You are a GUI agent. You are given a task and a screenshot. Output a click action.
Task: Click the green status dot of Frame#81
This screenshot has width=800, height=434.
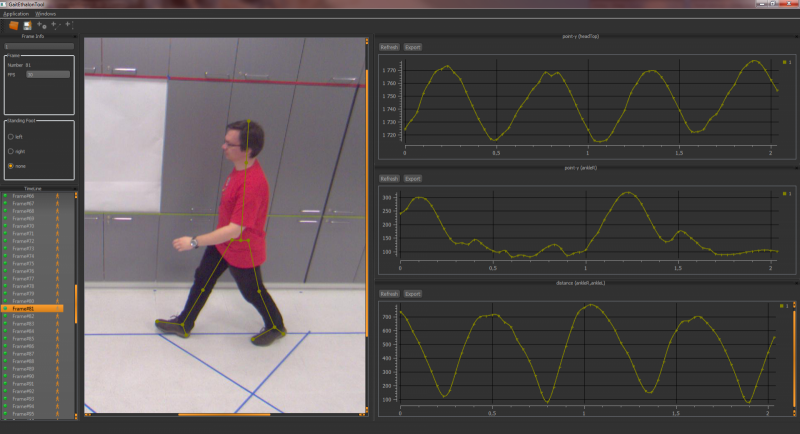pos(6,309)
